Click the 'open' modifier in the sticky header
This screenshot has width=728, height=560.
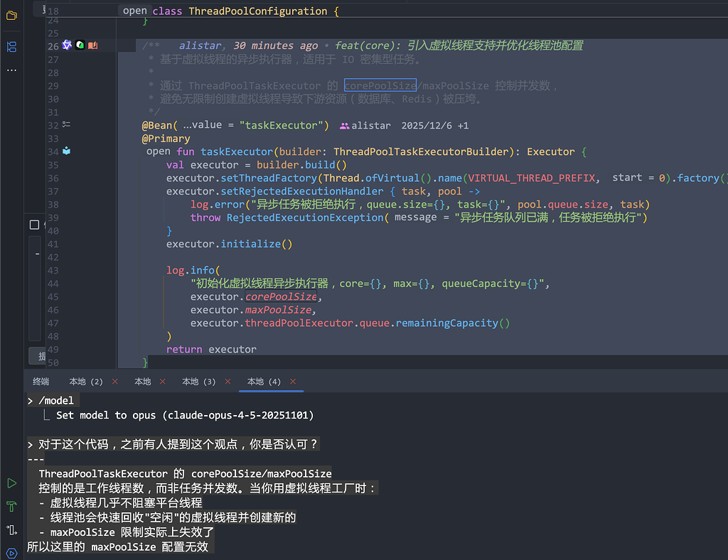(x=134, y=11)
